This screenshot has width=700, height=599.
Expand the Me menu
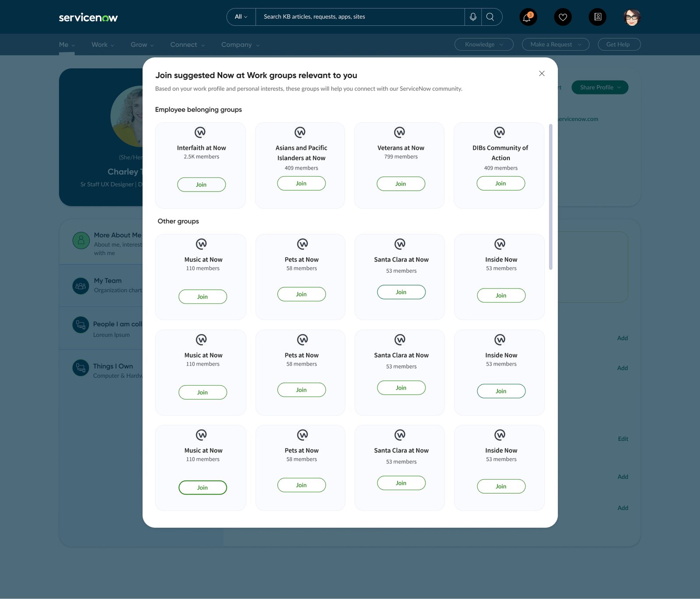(67, 45)
